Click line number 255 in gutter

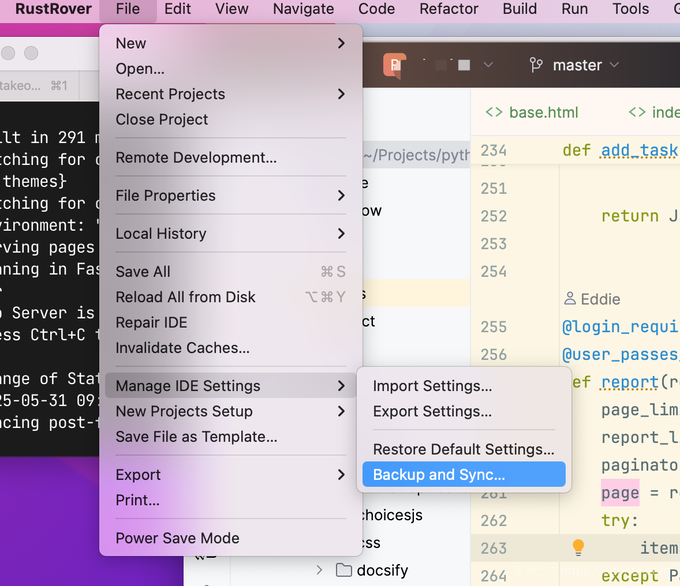pyautogui.click(x=494, y=327)
